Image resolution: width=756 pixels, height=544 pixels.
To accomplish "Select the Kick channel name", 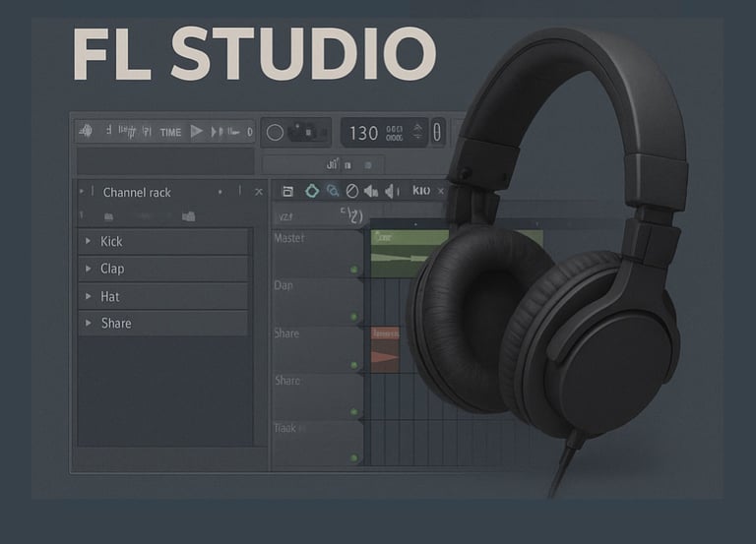I will (x=111, y=241).
